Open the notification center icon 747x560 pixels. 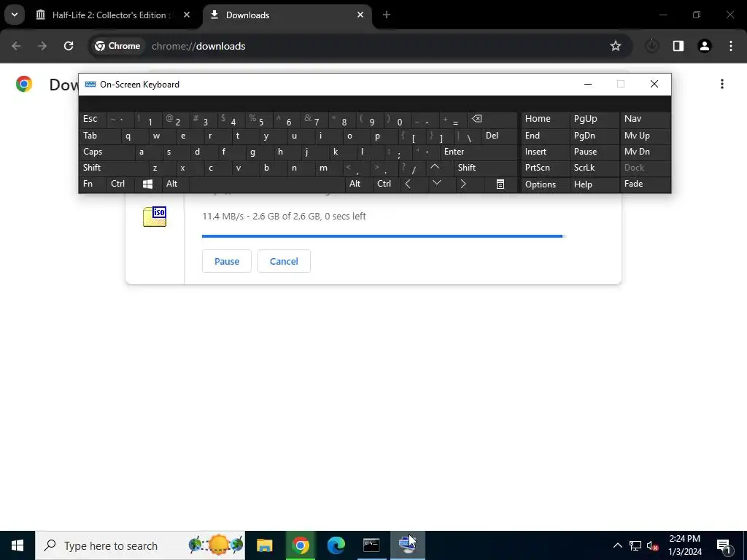(723, 545)
